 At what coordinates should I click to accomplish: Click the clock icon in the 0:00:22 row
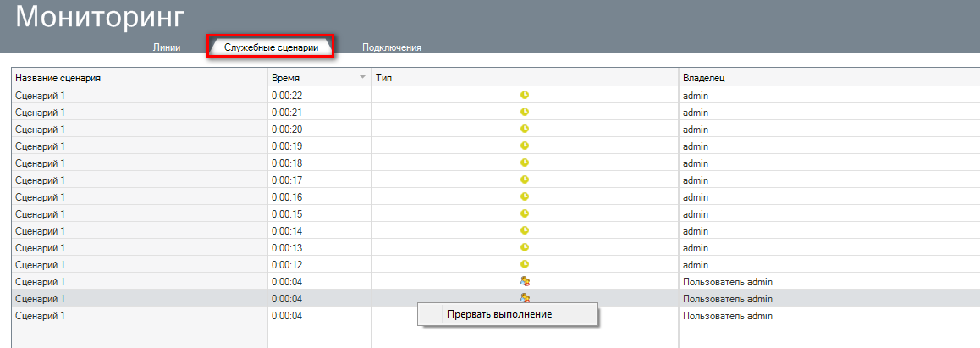click(x=525, y=96)
